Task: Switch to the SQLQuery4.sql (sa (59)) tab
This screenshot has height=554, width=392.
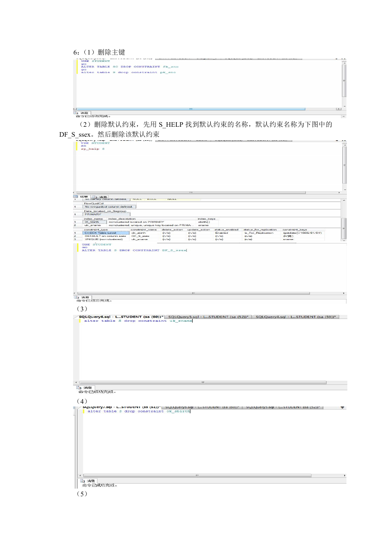Action: (x=296, y=317)
